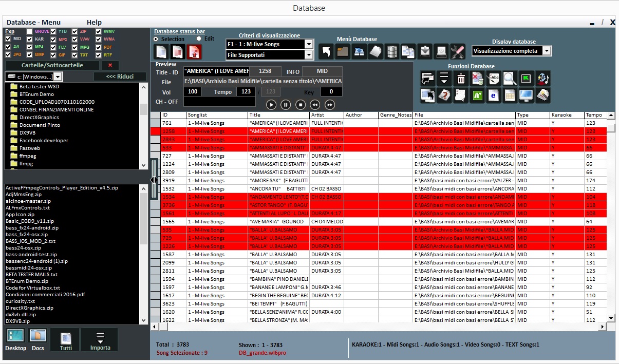The width and height of the screenshot is (619, 364).
Task: Click the Cartelle/Sottocartelle button
Action: pyautogui.click(x=51, y=65)
